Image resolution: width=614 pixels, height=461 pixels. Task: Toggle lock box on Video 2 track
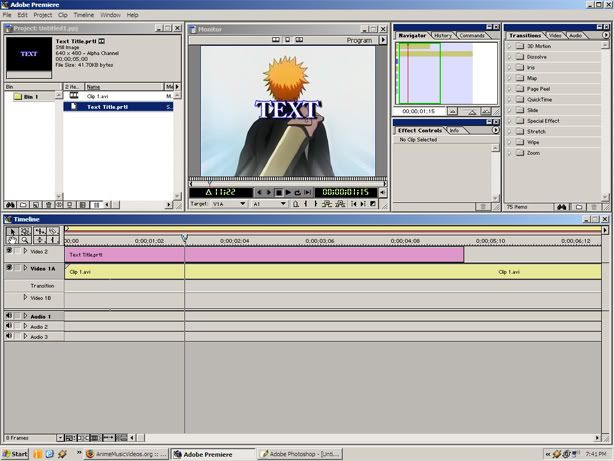point(17,251)
